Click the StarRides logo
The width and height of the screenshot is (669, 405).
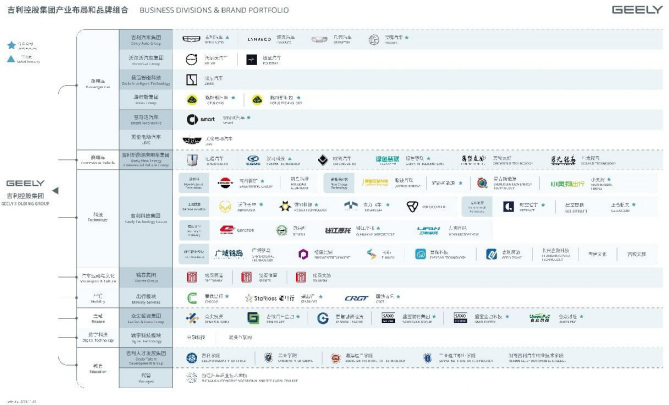(264, 298)
